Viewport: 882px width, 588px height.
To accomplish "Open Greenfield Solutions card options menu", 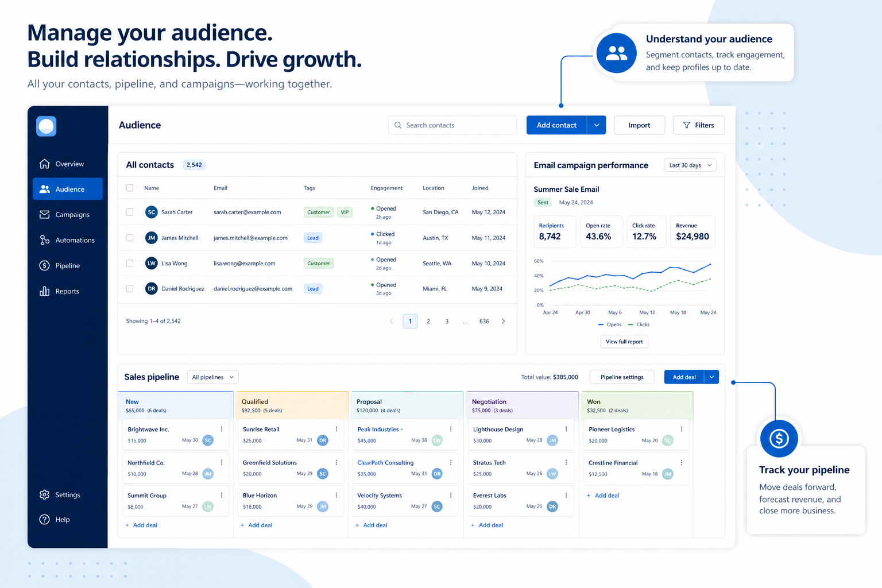I will [x=336, y=462].
